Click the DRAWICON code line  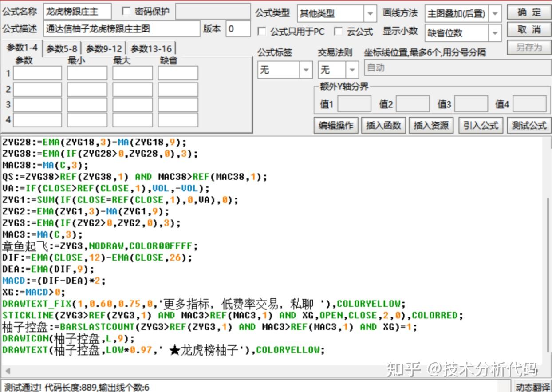tap(68, 339)
